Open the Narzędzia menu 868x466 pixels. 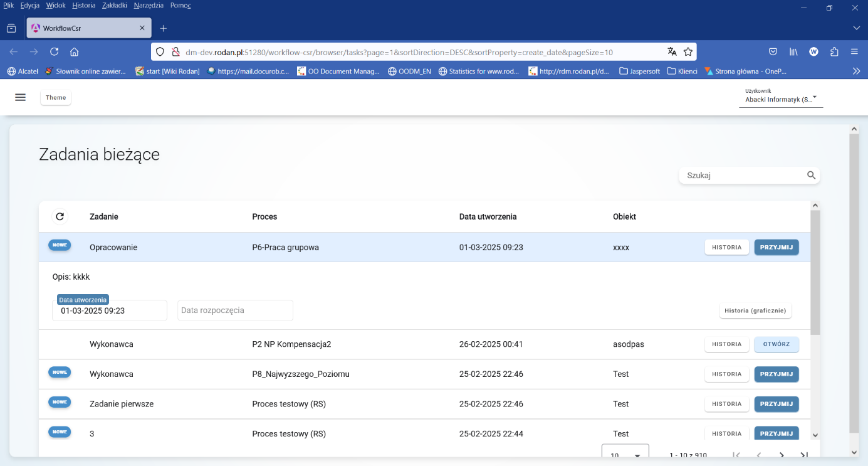148,5
